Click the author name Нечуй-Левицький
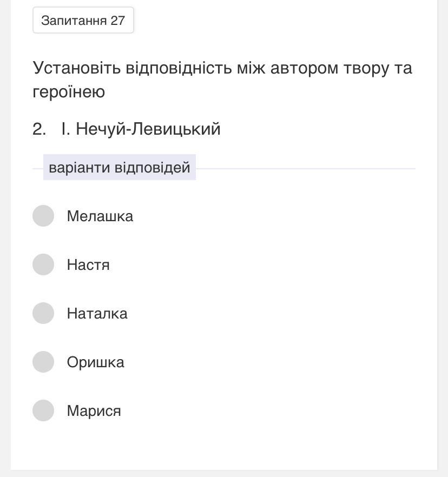Screen dimensions: 448x477 point(148,129)
